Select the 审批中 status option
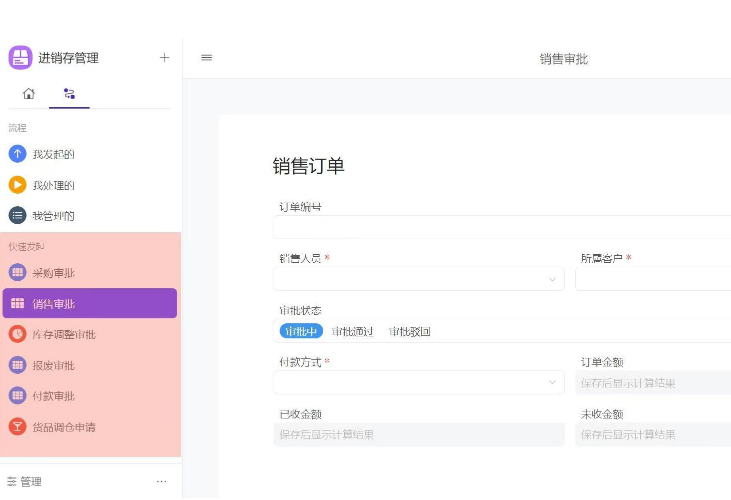Viewport: 731px width, 500px height. click(301, 331)
